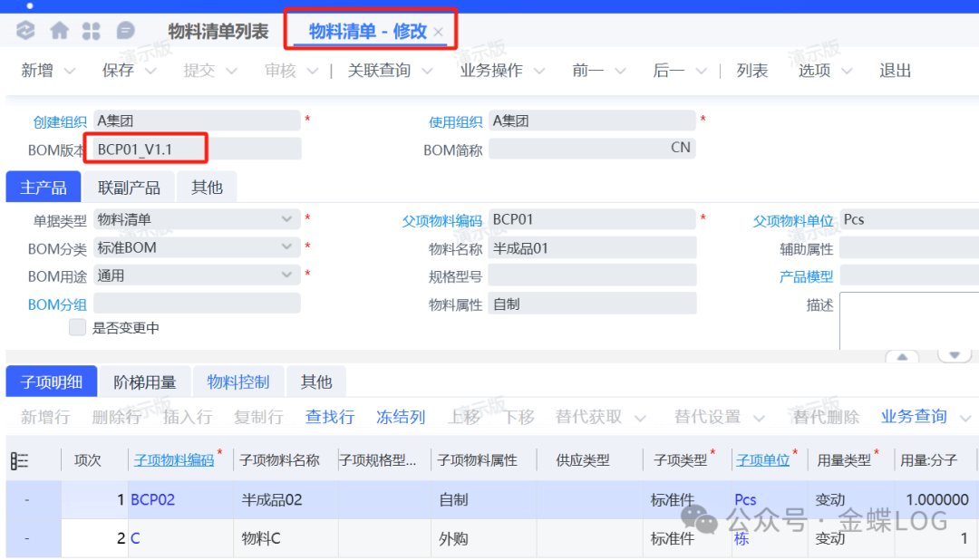Switch to the 阶梯用量 tab
This screenshot has height=560, width=979.
click(144, 382)
